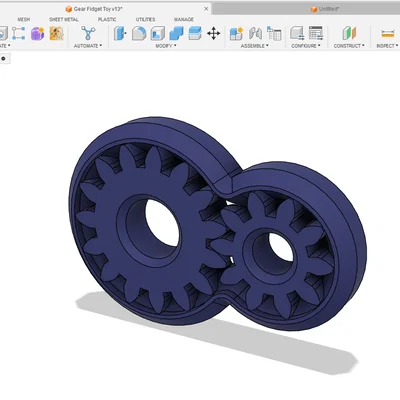400x400 pixels.
Task: Select the purple Create Form icon
Action: [38, 34]
